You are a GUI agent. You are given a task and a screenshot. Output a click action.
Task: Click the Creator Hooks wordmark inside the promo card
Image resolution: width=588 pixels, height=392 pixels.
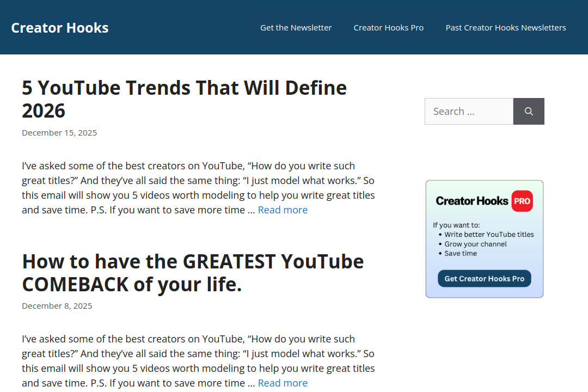click(471, 201)
